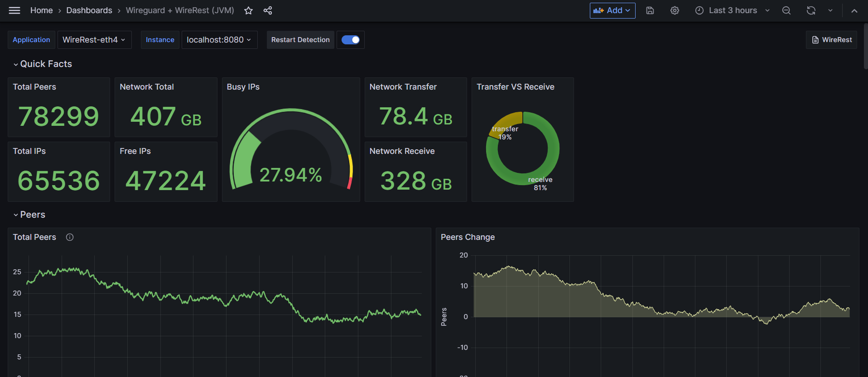Change the localhost:8080 instance
Viewport: 868px width, 377px height.
click(x=219, y=40)
